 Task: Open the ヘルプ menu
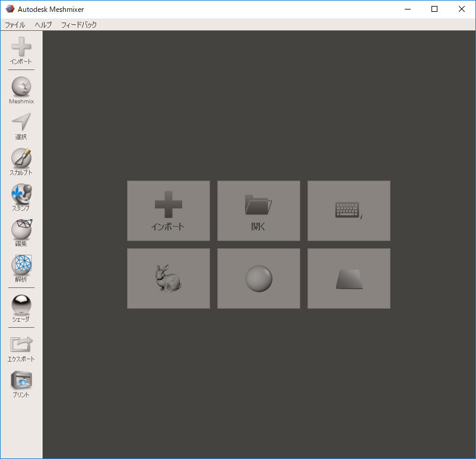coord(43,25)
